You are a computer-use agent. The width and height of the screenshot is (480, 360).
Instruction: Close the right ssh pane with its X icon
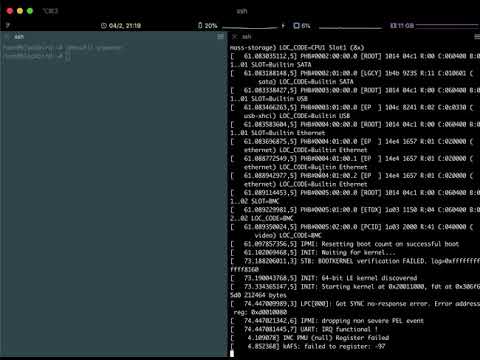pos(235,36)
